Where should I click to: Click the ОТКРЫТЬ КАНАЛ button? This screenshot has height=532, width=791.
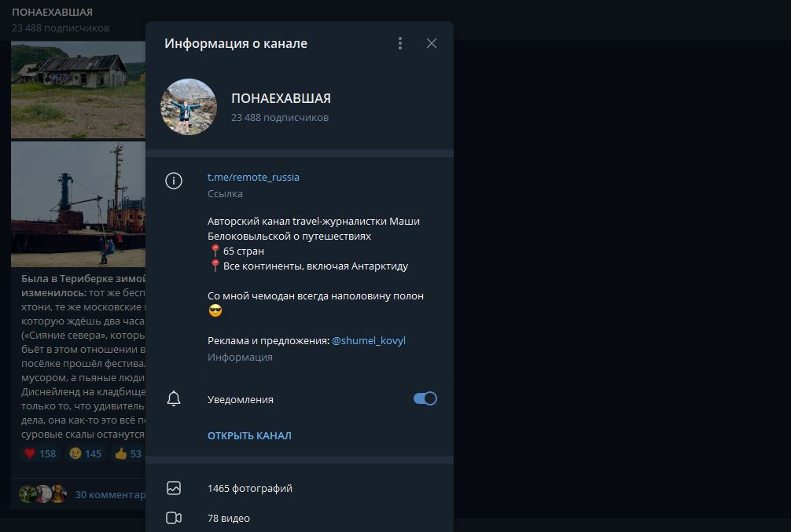[252, 435]
